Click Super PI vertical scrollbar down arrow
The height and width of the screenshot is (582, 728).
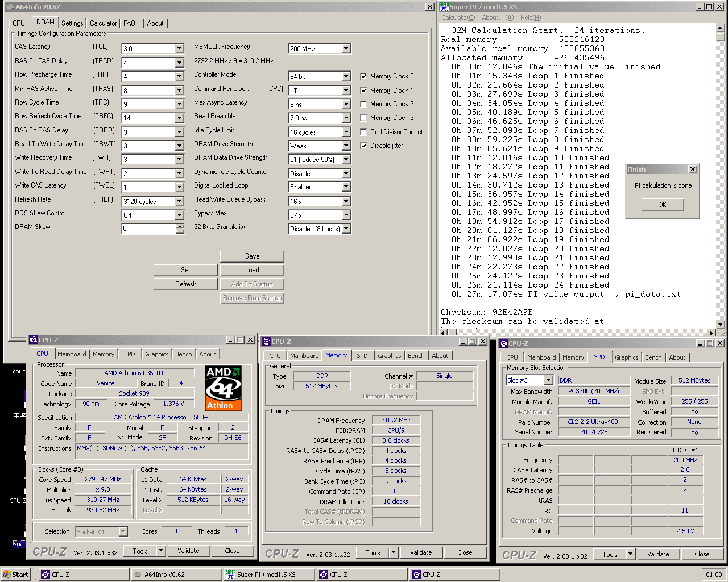[721, 325]
